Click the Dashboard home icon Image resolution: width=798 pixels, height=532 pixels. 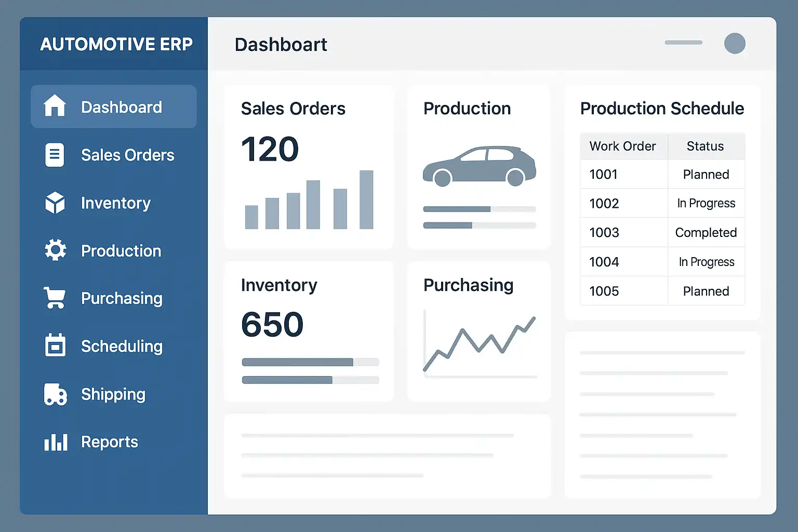coord(55,106)
